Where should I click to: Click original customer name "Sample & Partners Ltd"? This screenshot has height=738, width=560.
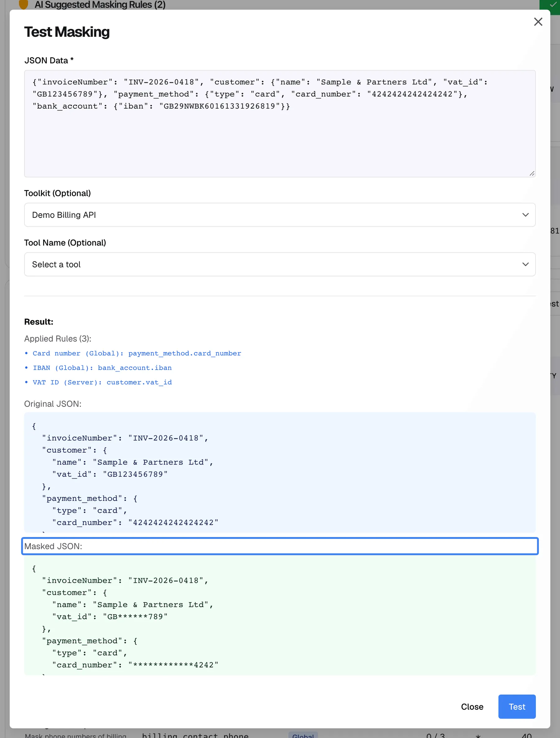point(151,462)
